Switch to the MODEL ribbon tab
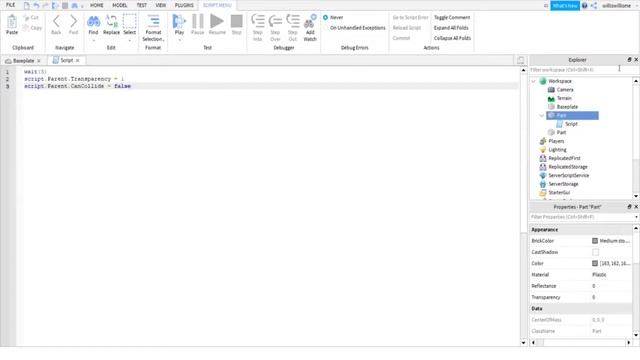Image resolution: width=640 pixels, height=360 pixels. tap(120, 5)
